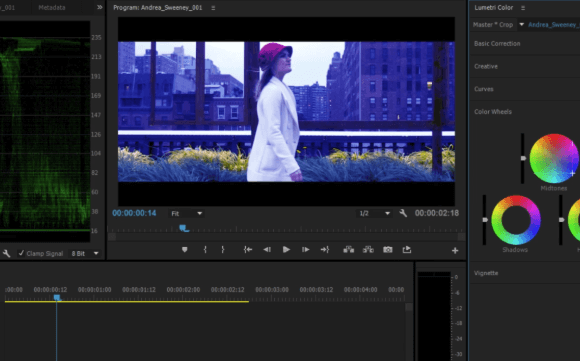Image resolution: width=580 pixels, height=361 pixels.
Task: Click the Midtones color wheel
Action: (554, 158)
